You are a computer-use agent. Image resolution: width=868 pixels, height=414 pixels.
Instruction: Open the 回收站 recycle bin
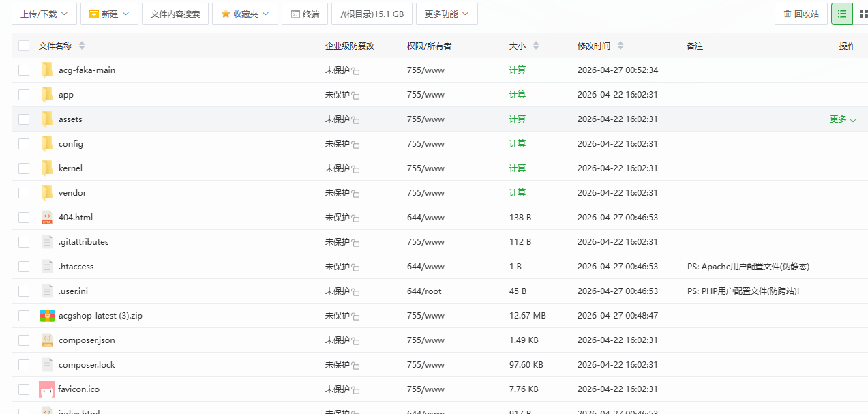click(x=800, y=14)
